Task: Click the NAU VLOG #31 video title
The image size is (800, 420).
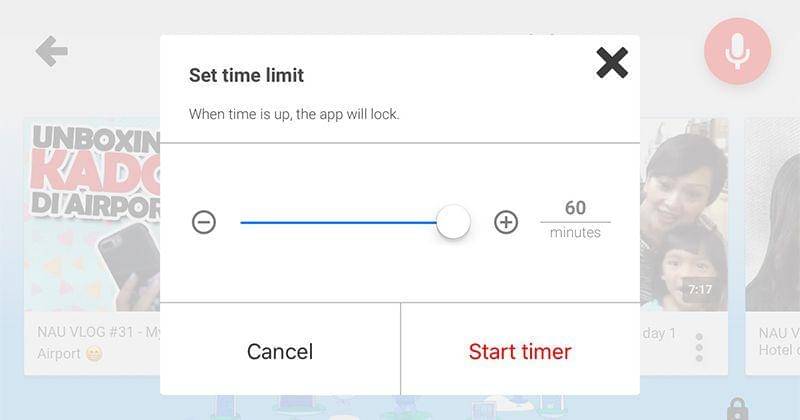Action: (x=96, y=332)
